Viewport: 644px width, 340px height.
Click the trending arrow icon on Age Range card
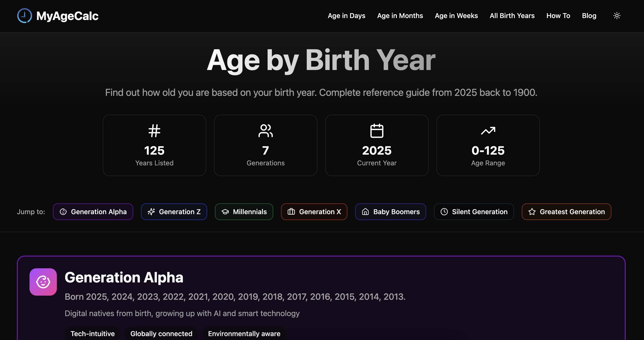click(488, 130)
